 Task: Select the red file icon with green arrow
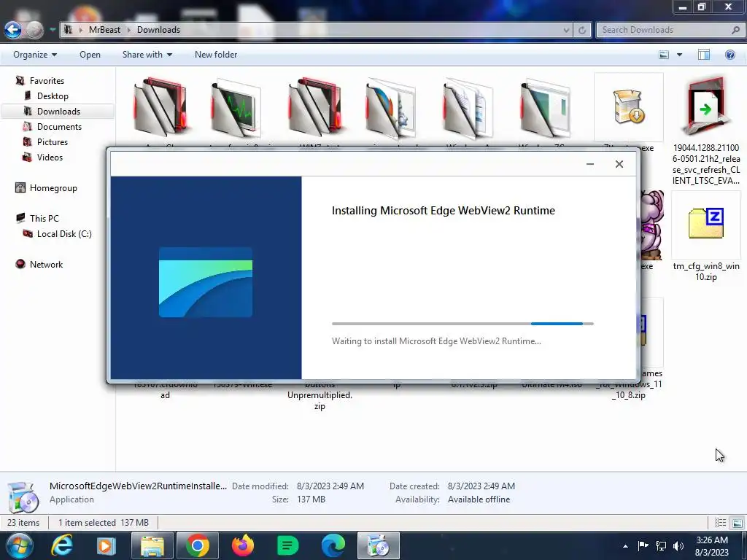[x=705, y=107]
